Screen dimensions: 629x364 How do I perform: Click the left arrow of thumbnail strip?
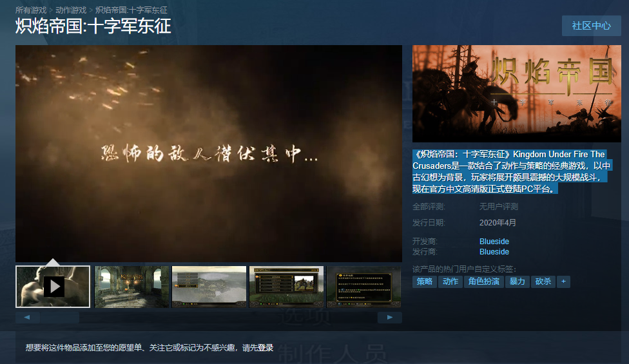tap(27, 318)
